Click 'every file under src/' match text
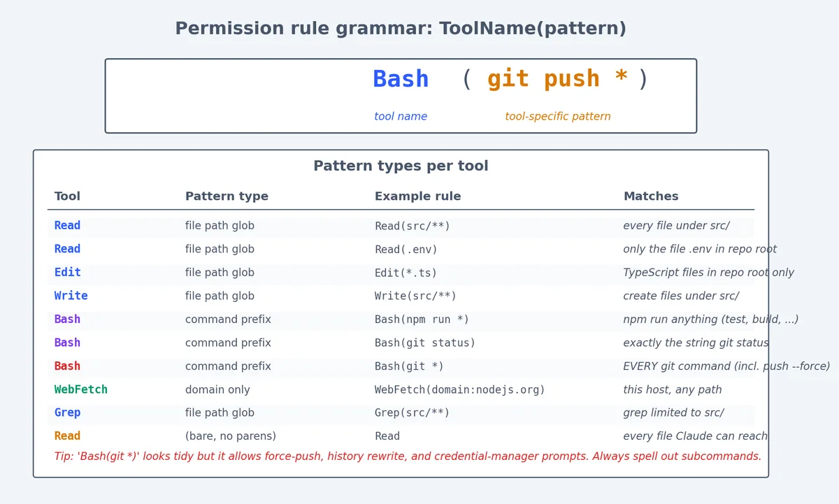 pyautogui.click(x=676, y=226)
